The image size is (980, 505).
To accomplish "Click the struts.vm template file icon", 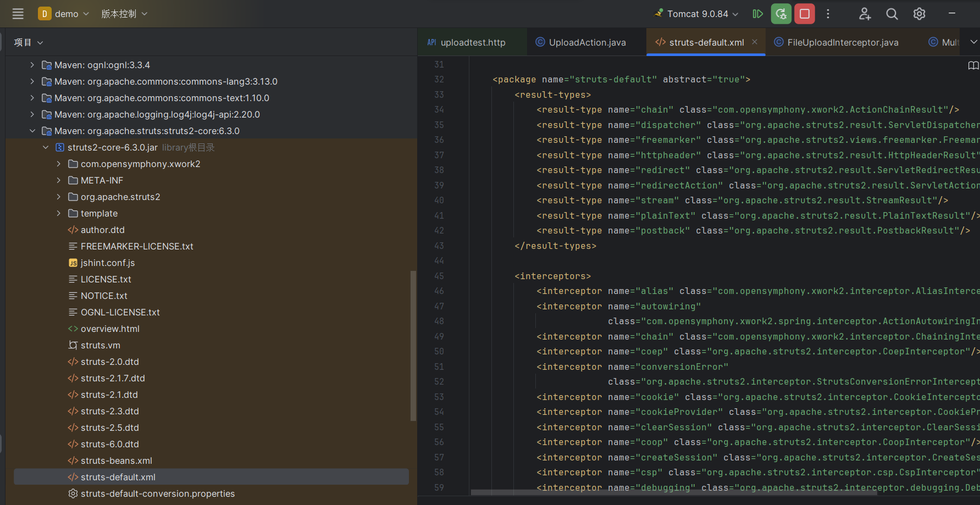I will tap(73, 345).
